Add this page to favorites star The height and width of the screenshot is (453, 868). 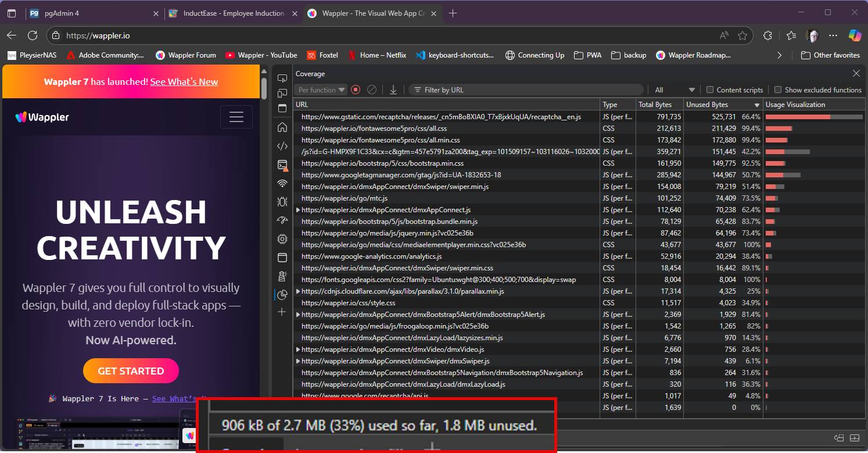pos(743,35)
